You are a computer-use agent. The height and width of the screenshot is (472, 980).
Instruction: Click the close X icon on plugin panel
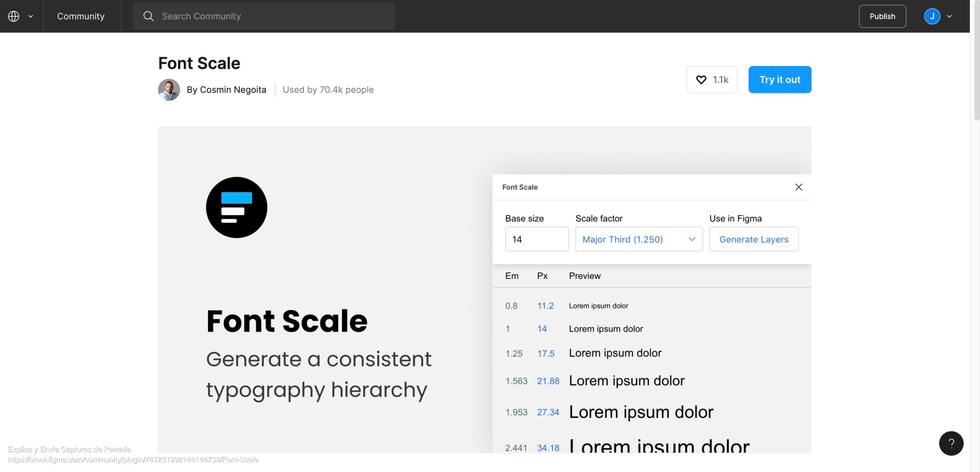(799, 187)
